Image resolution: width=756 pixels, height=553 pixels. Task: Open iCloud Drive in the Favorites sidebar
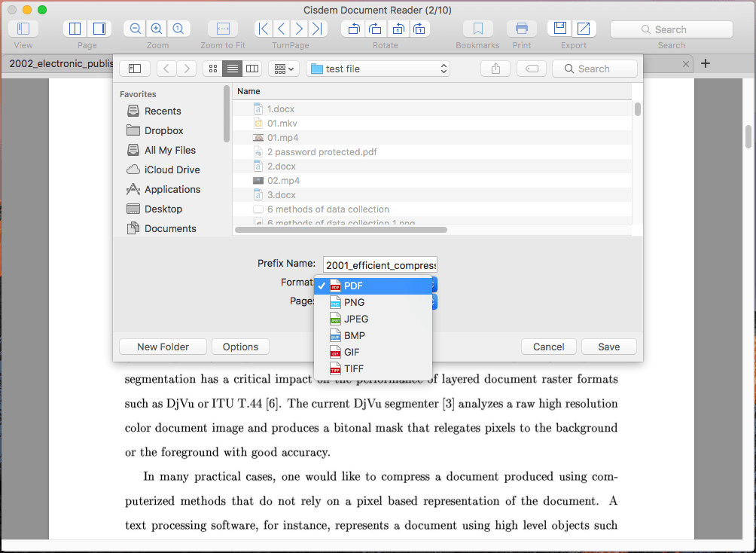click(x=163, y=170)
